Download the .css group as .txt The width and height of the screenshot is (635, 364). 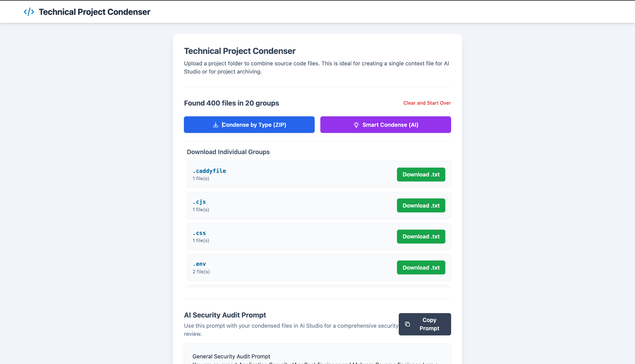pos(421,237)
